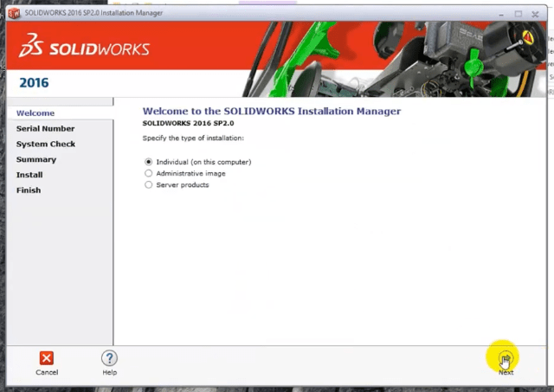Select the Finish step in sidebar
The width and height of the screenshot is (554, 392).
tap(29, 190)
